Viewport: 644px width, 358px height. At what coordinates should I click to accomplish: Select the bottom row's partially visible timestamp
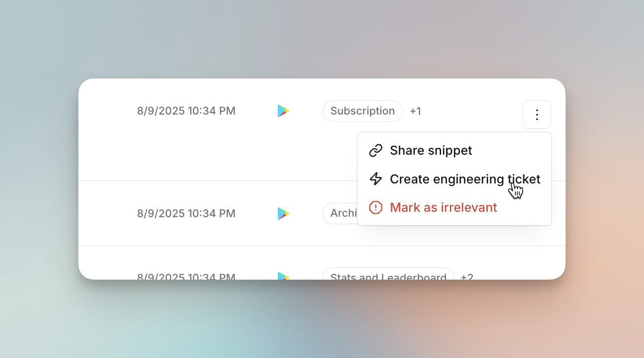(186, 276)
